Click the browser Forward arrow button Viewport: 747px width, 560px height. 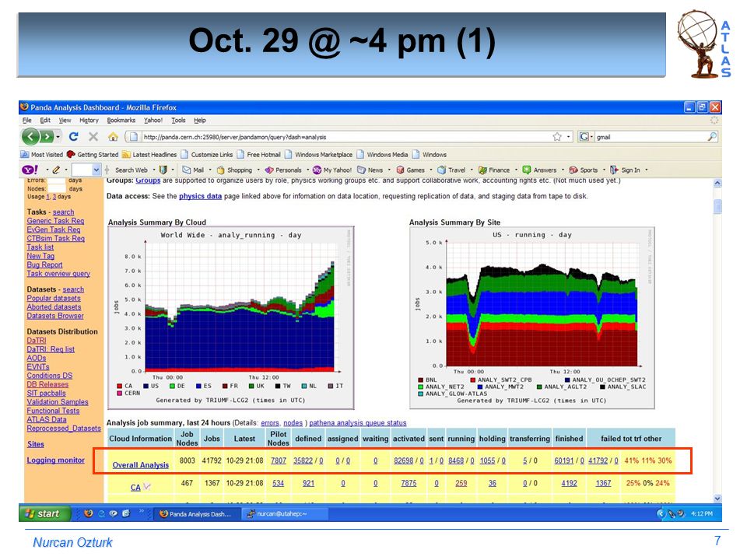pyautogui.click(x=47, y=137)
